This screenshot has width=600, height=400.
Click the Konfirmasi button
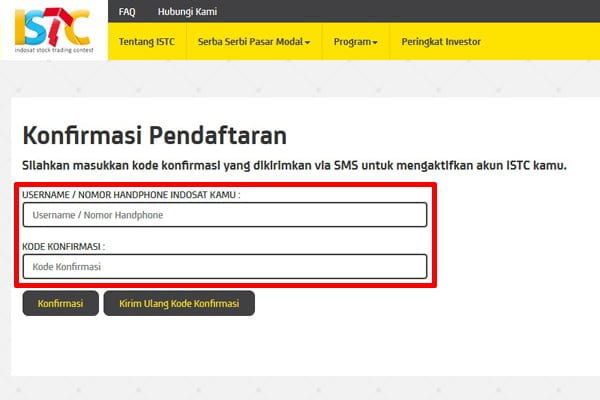click(x=60, y=304)
